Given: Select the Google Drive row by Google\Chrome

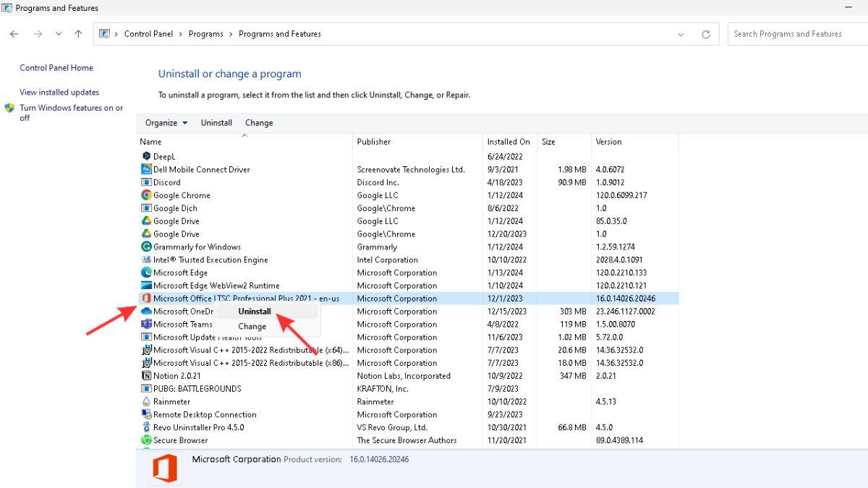Looking at the screenshot, I should pyautogui.click(x=407, y=234).
